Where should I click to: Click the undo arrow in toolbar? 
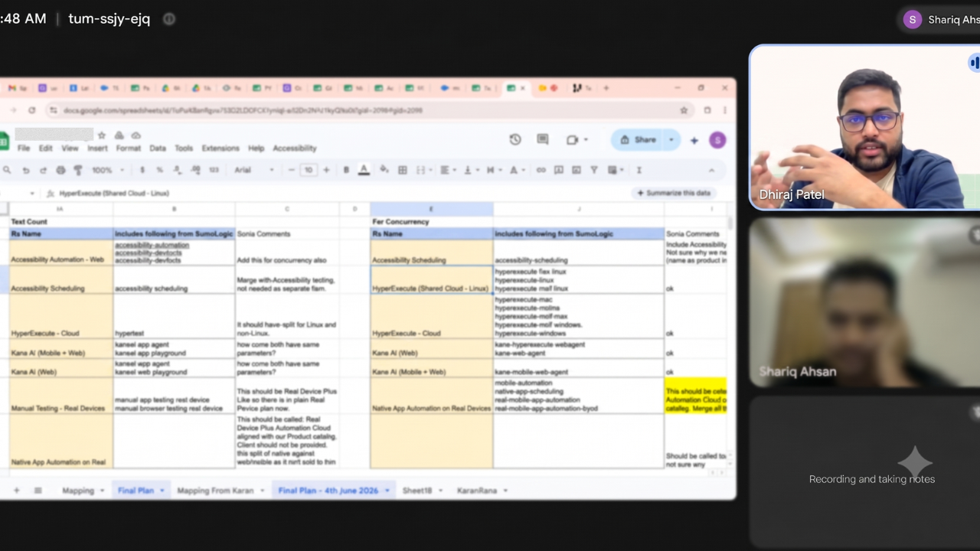(x=26, y=170)
